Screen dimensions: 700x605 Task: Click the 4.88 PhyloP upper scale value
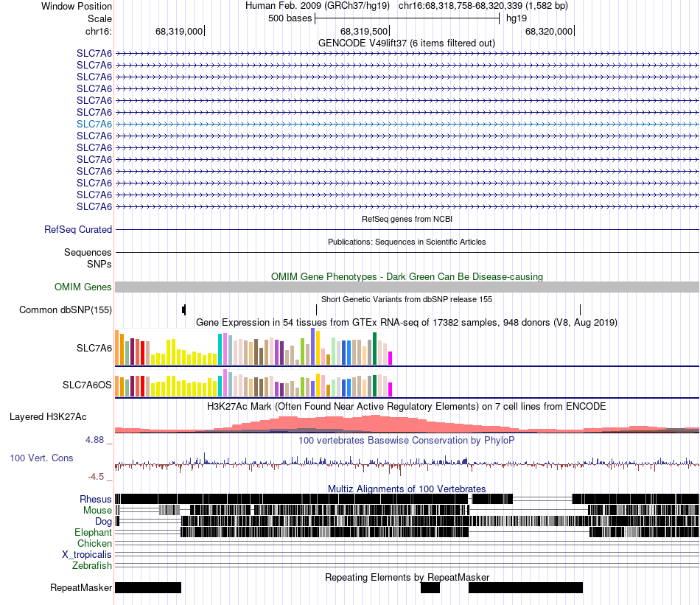[94, 440]
